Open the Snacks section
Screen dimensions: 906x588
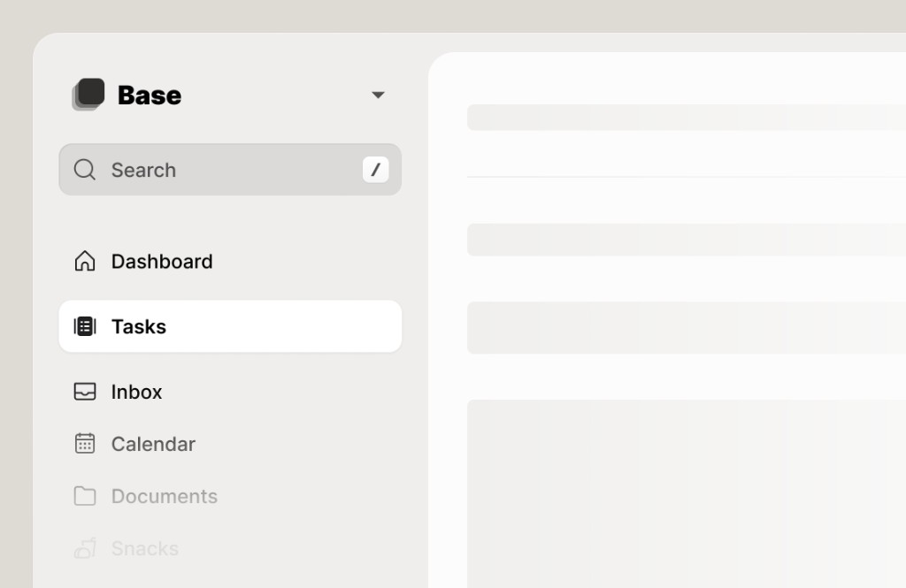[144, 548]
